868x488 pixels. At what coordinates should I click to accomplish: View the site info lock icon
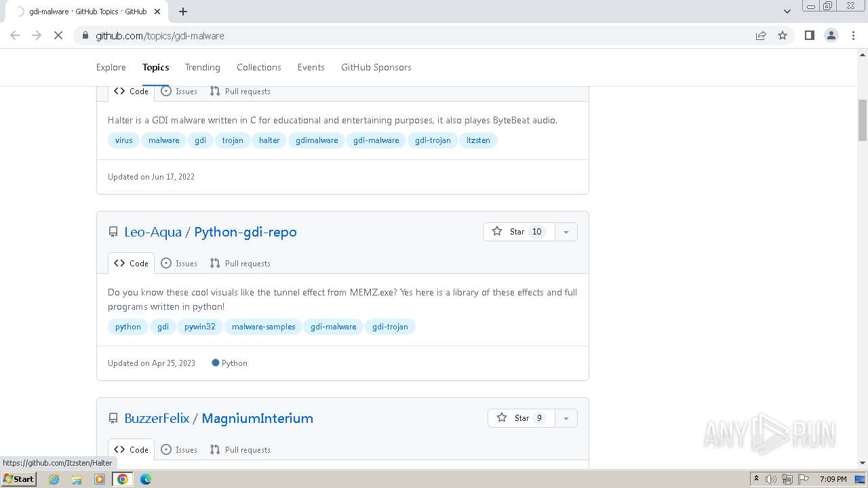(x=85, y=35)
